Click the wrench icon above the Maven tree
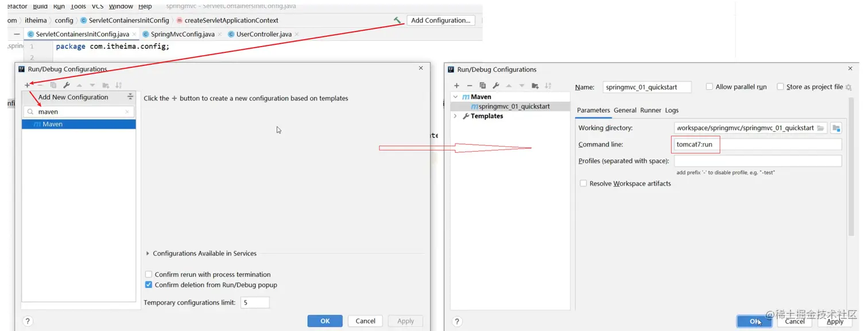 click(x=496, y=86)
